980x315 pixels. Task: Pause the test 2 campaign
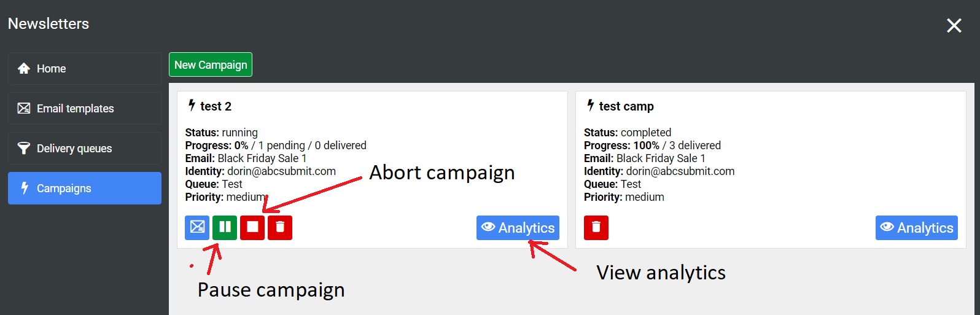pyautogui.click(x=225, y=228)
